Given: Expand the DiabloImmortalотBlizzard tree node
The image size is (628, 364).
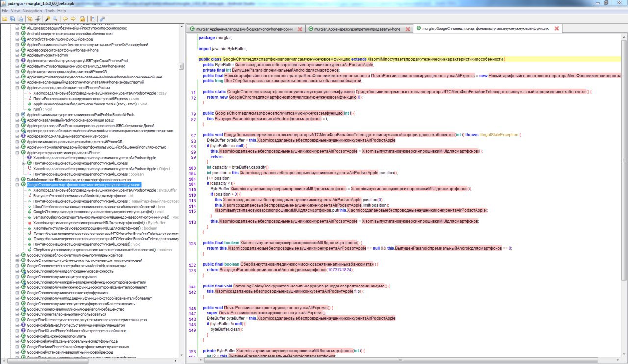Looking at the screenshot, I should coord(17,180).
